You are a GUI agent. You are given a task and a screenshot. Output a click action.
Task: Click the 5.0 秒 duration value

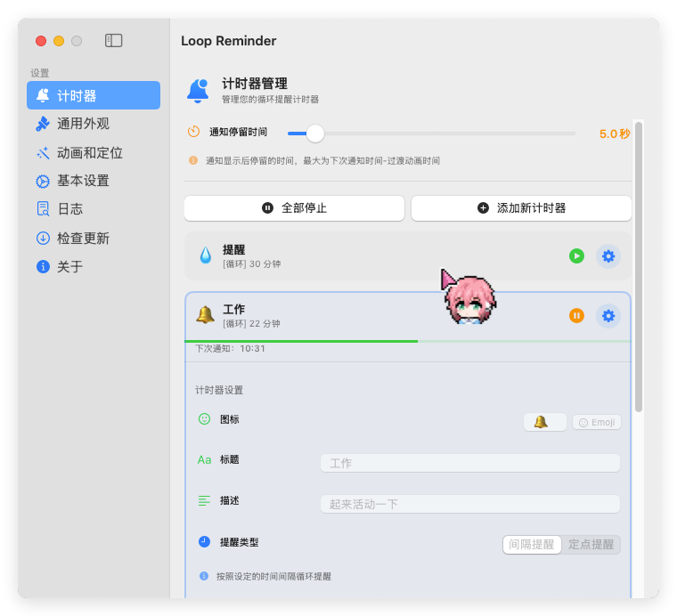[x=615, y=134]
